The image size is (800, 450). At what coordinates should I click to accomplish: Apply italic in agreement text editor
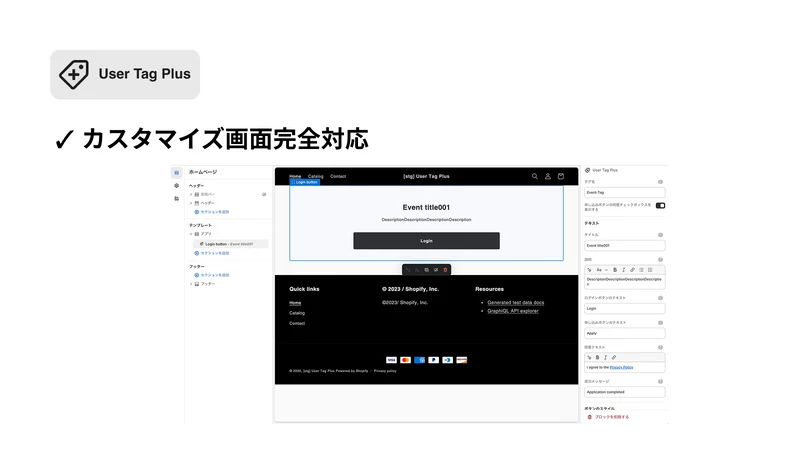tap(606, 358)
